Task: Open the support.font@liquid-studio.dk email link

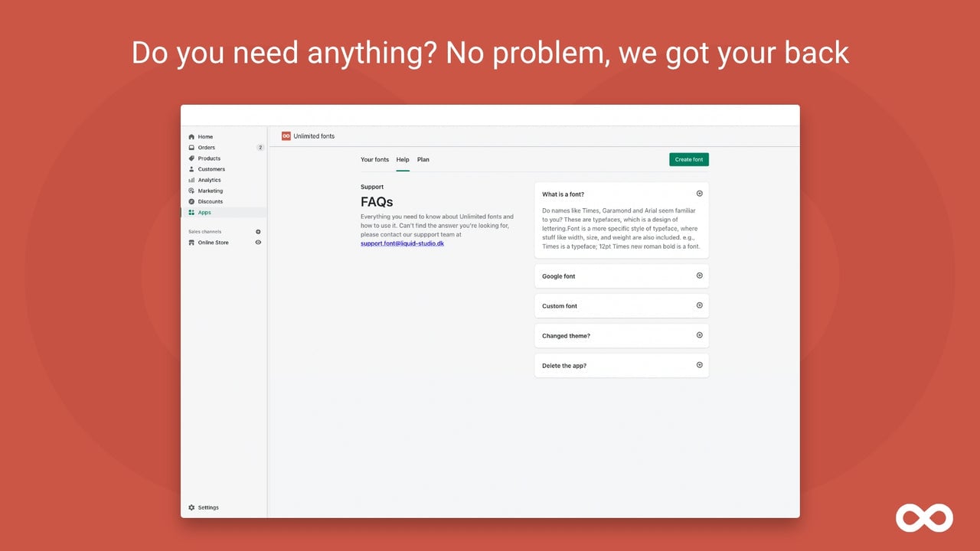Action: tap(403, 243)
